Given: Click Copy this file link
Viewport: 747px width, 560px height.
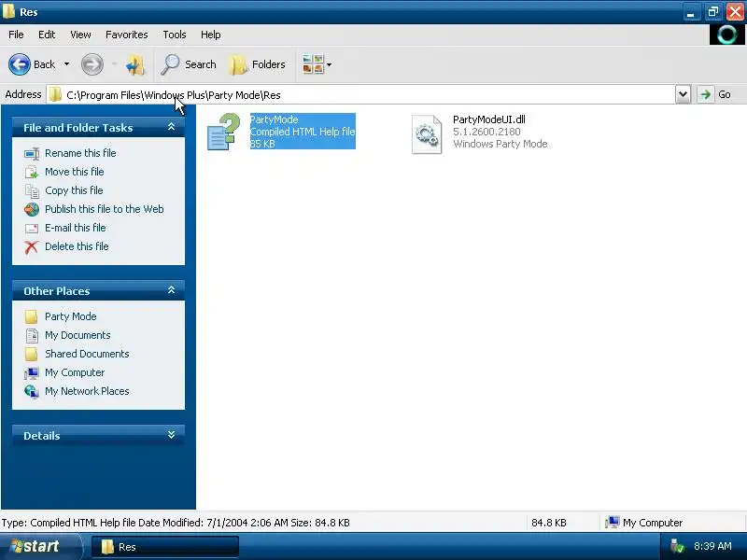Looking at the screenshot, I should [x=74, y=190].
